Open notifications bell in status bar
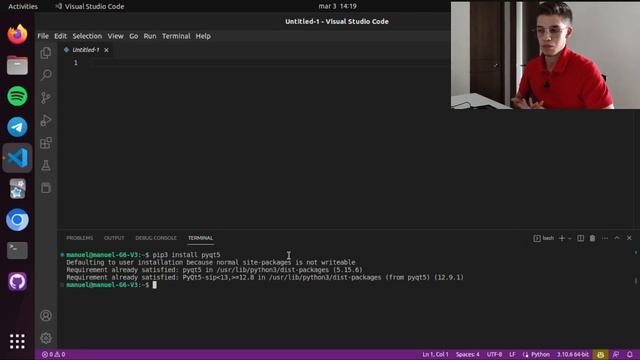This screenshot has height=360, width=640. (630, 354)
